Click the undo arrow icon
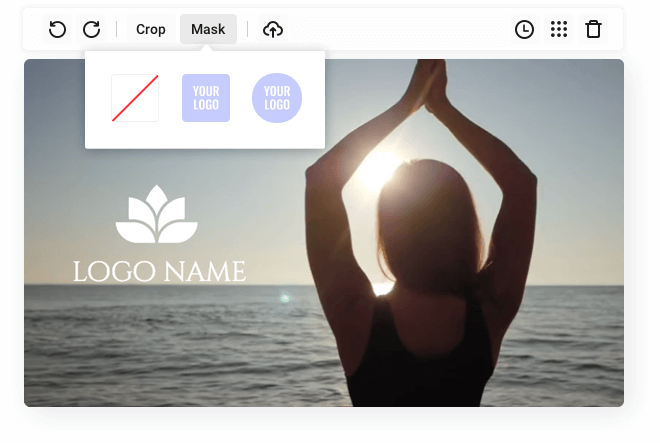 57,29
